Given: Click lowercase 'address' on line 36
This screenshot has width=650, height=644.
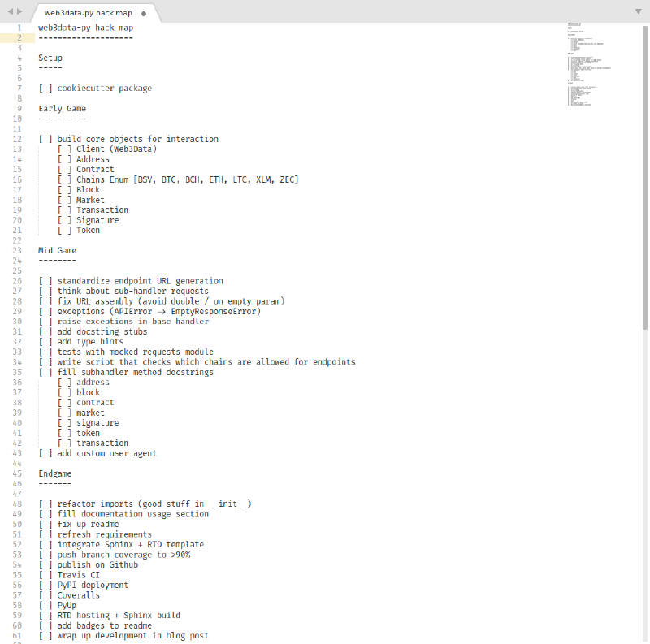Looking at the screenshot, I should coord(93,383).
